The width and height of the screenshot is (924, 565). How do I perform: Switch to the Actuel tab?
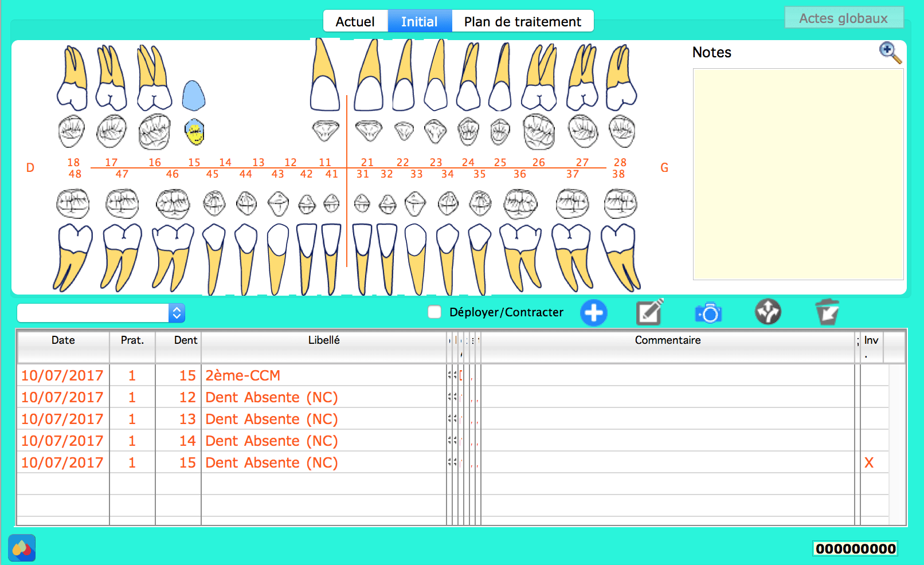355,22
